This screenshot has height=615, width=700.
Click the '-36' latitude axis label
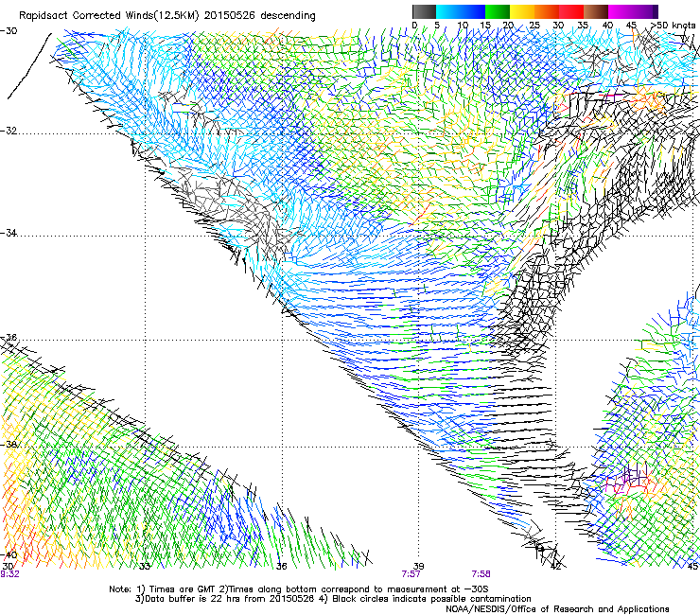[9, 337]
